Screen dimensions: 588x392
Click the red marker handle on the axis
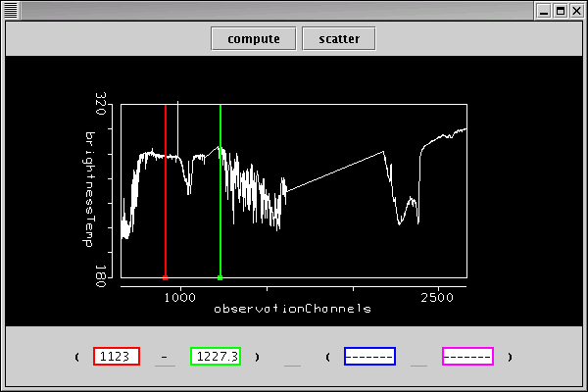(165, 278)
